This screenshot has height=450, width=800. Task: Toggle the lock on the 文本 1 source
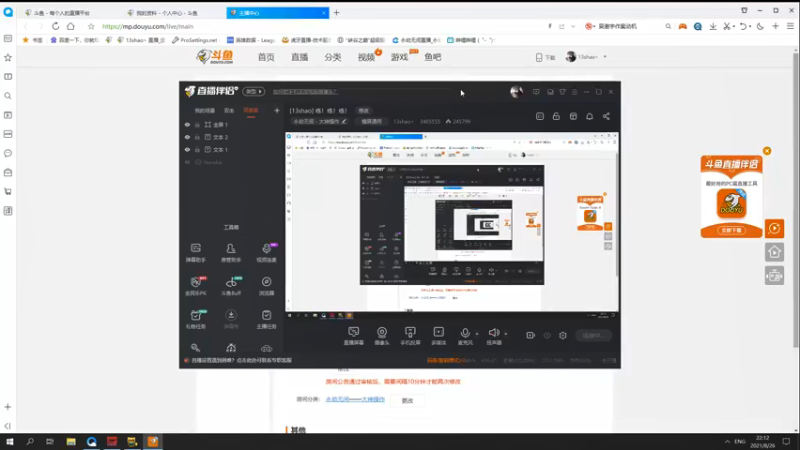[x=197, y=149]
